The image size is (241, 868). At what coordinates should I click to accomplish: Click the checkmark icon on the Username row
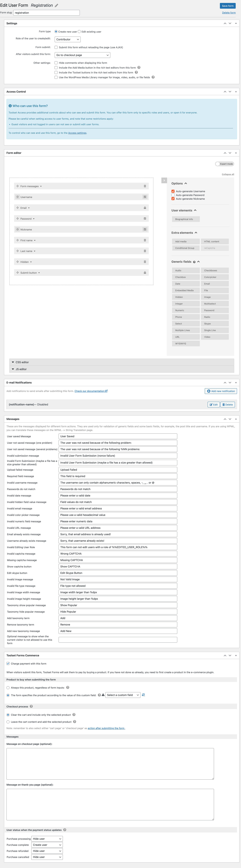click(145, 197)
